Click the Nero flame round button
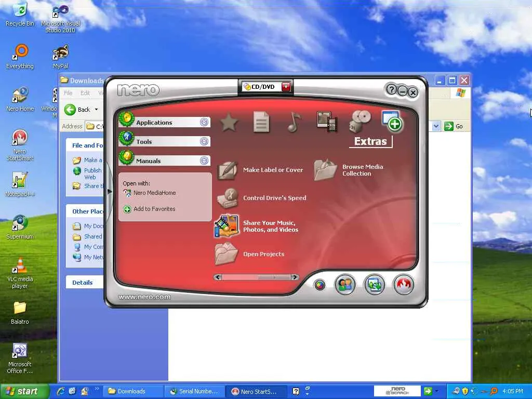Image resolution: width=532 pixels, height=399 pixels. tap(404, 285)
